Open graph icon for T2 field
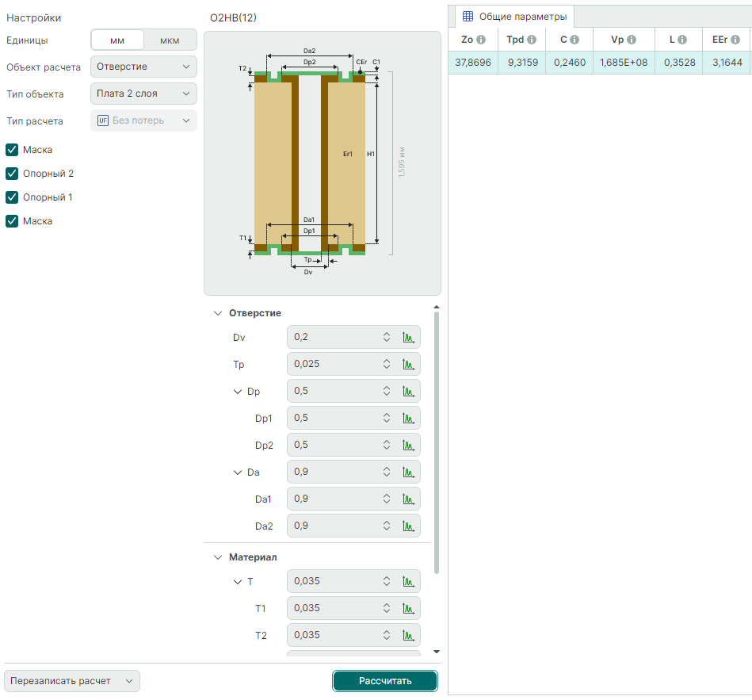This screenshot has width=752, height=700. coord(408,635)
